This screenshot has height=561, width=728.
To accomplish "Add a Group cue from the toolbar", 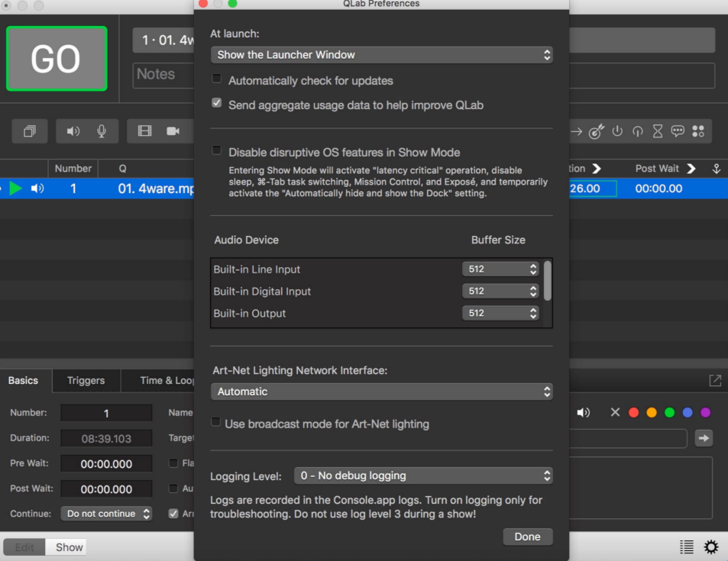I will click(x=30, y=131).
